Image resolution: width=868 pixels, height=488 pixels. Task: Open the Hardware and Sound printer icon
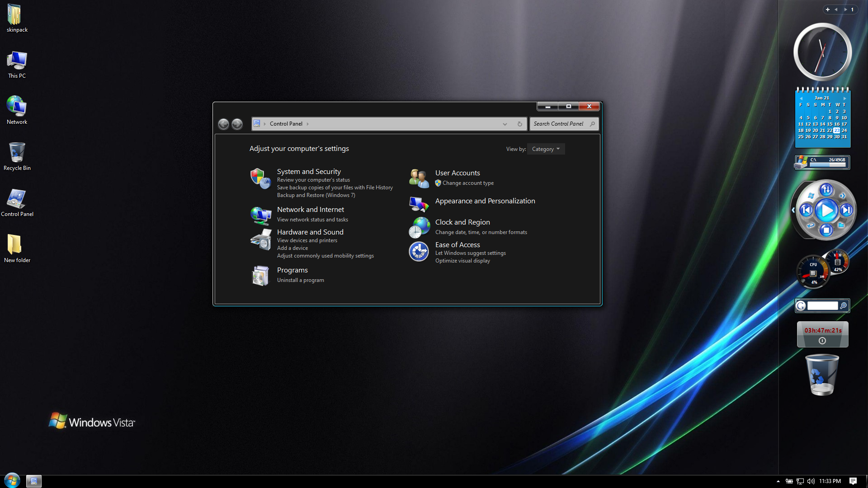coord(260,239)
